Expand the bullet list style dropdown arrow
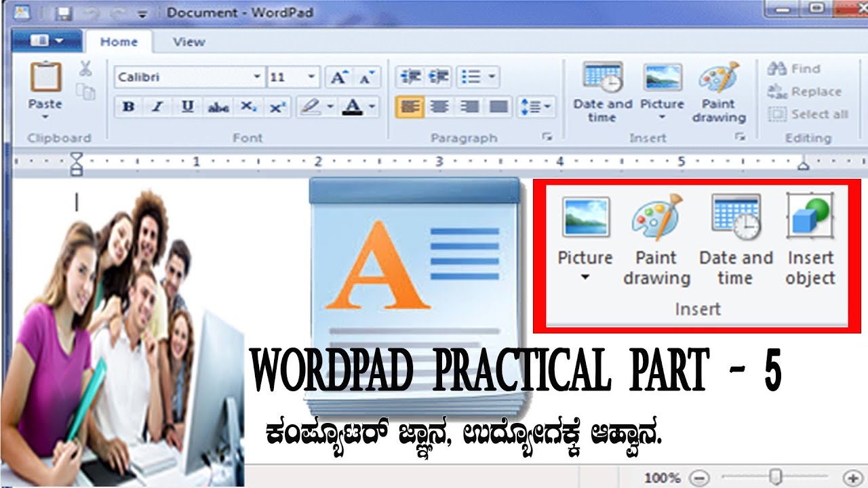868x488 pixels. click(x=491, y=77)
